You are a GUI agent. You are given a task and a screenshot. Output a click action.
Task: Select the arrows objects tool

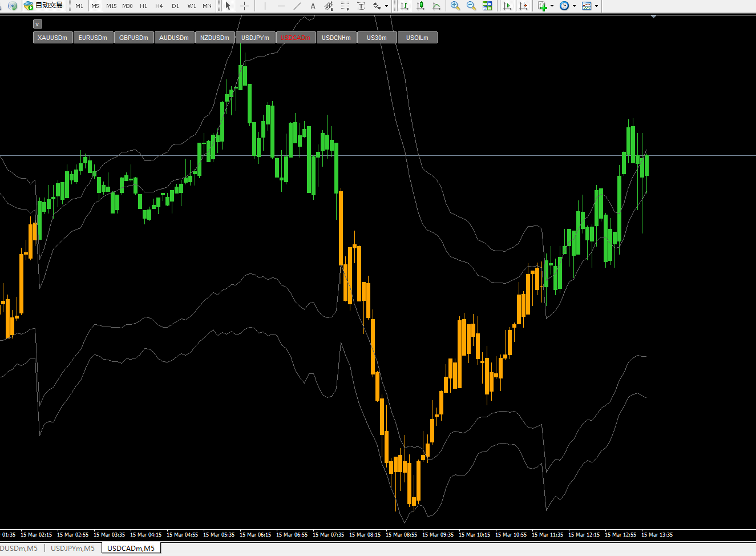coord(377,6)
